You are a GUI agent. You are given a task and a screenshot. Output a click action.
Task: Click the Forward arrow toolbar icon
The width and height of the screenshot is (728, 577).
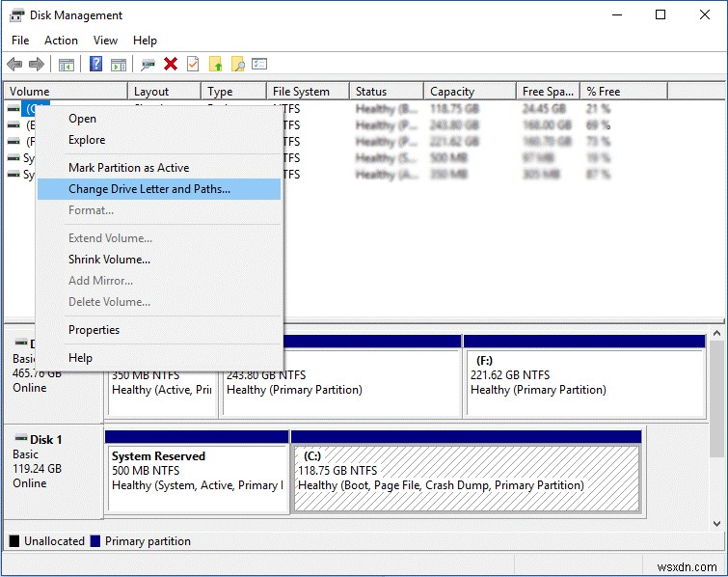tap(37, 65)
